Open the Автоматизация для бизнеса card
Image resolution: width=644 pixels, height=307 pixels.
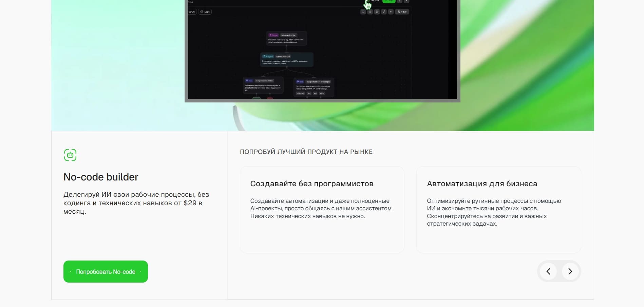click(498, 210)
